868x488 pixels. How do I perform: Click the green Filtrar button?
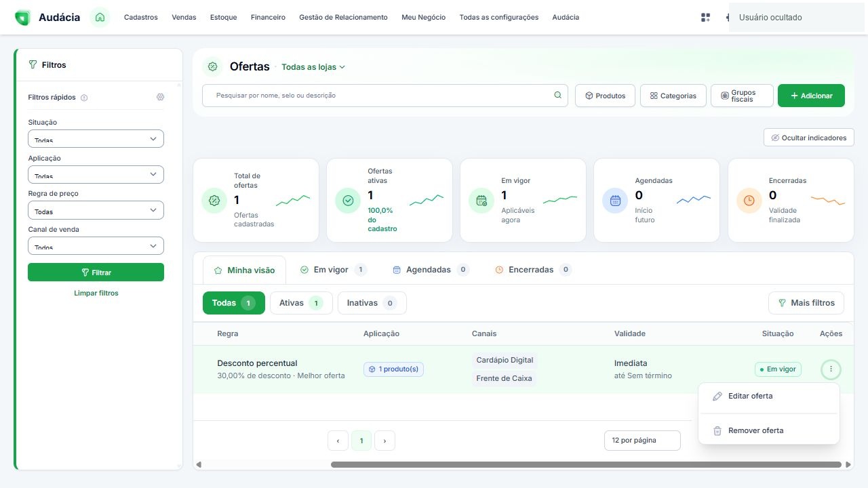(x=96, y=272)
